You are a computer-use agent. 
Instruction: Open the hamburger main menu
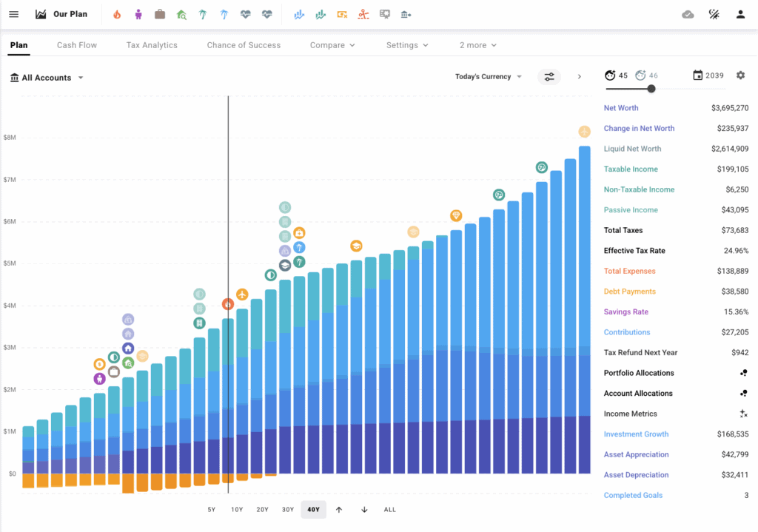click(x=13, y=14)
